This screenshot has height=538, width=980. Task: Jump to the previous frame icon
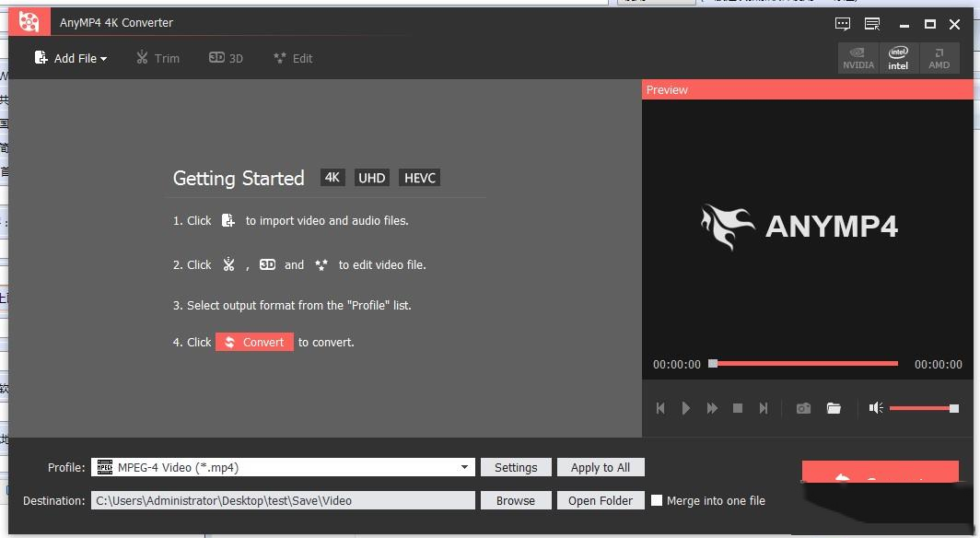click(660, 408)
